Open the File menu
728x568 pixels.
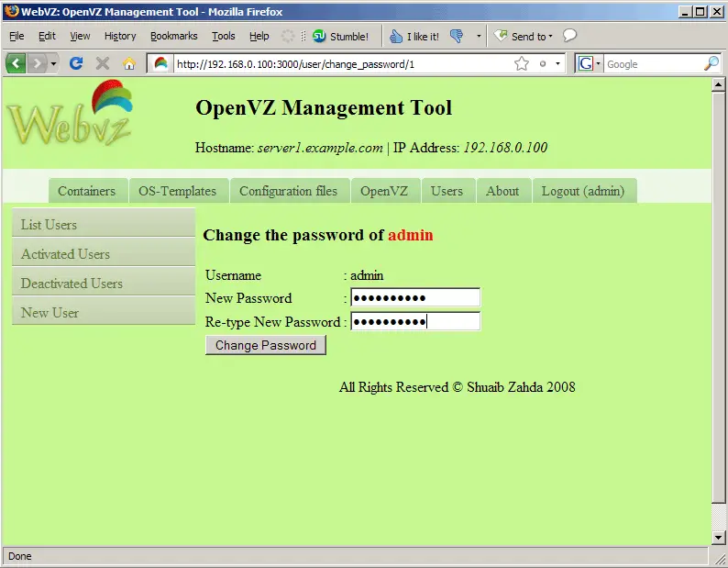(x=17, y=36)
